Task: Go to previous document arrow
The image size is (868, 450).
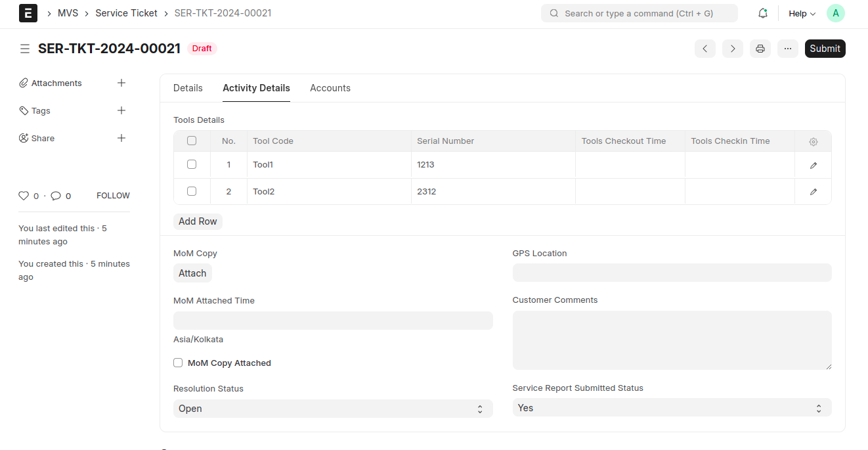Action: click(x=705, y=49)
